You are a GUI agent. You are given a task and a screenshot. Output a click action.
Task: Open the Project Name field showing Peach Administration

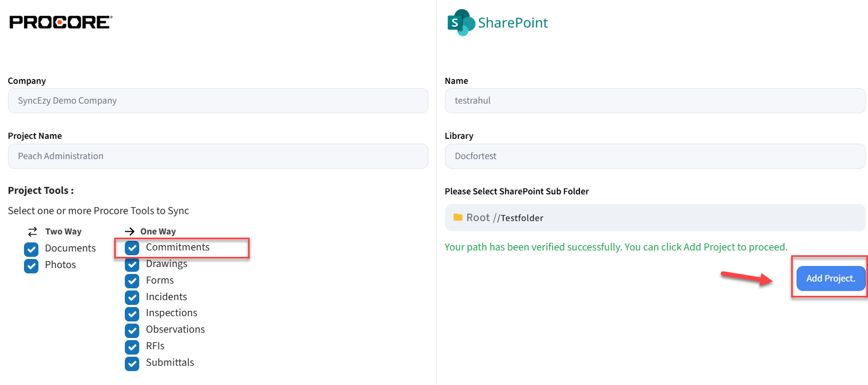click(218, 156)
